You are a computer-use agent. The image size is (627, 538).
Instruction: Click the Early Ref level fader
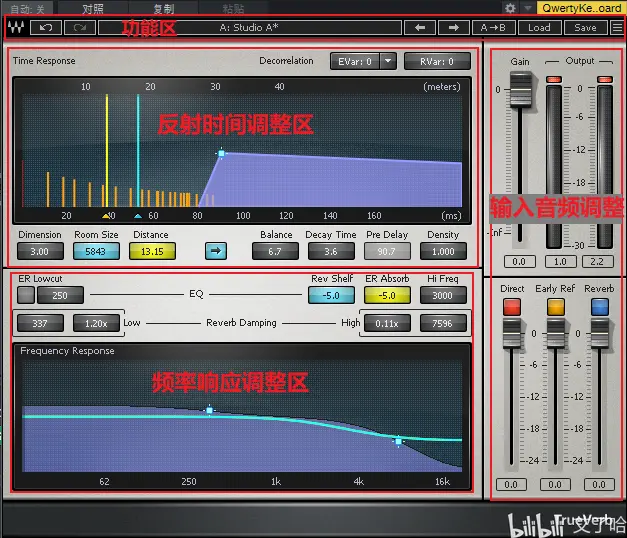click(x=556, y=334)
